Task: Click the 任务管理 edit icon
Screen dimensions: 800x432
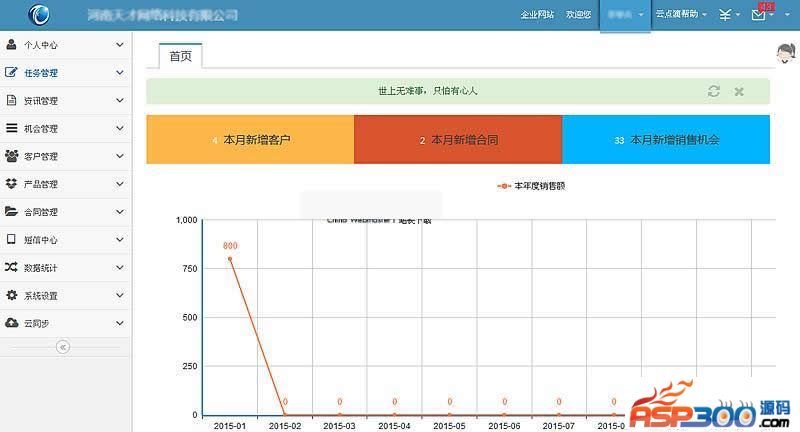Action: [x=12, y=73]
